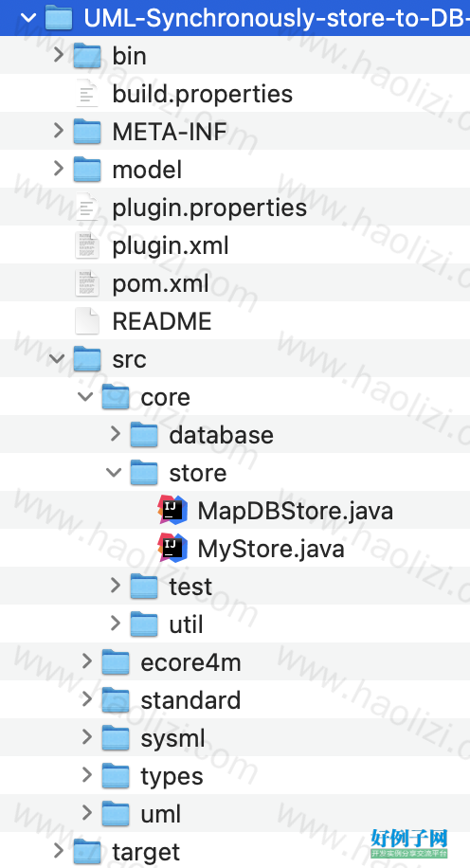This screenshot has height=868, width=470.
Task: Select the MyStore.java IntelliJ file icon
Action: point(172,548)
